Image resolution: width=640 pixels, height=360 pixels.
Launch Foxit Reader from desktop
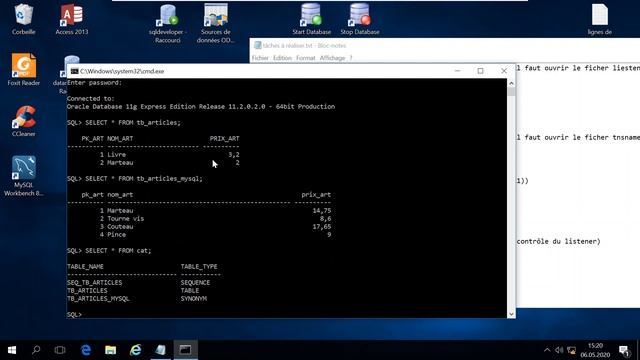pos(24,70)
